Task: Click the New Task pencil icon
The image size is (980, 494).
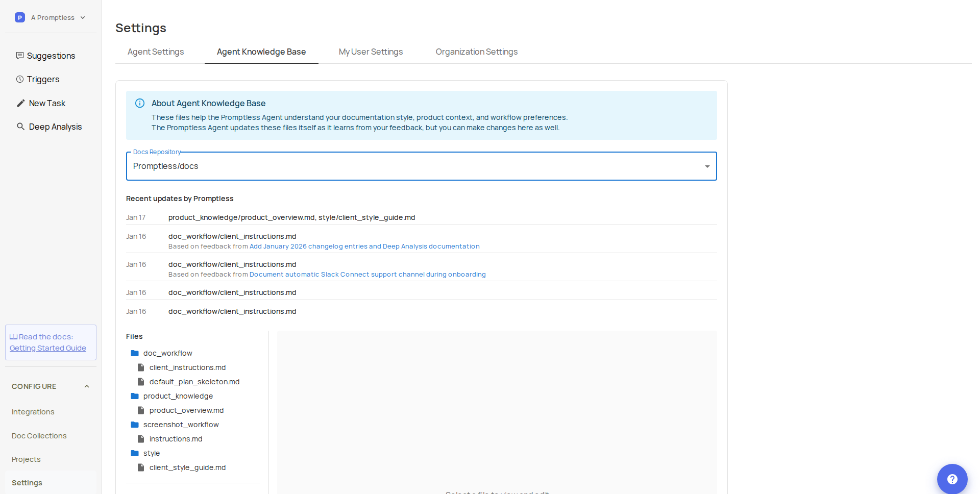Action: (x=20, y=103)
